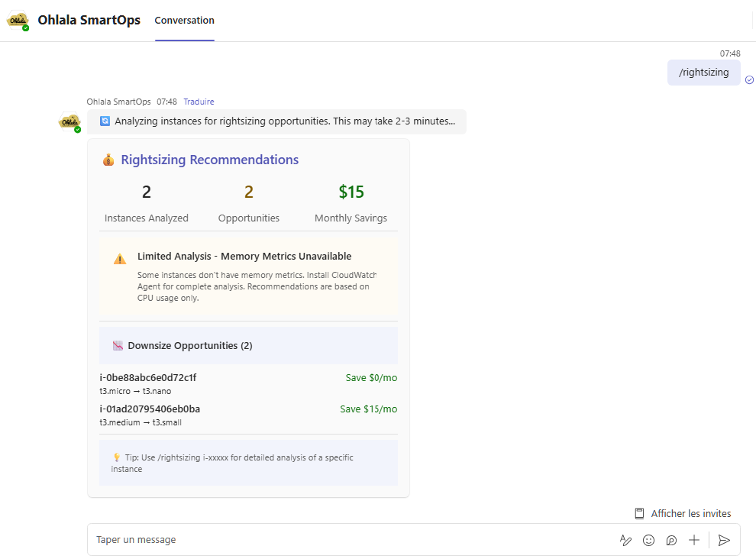Screen dimensions: 756x559
Task: Click the send message arrow icon
Action: (x=724, y=540)
